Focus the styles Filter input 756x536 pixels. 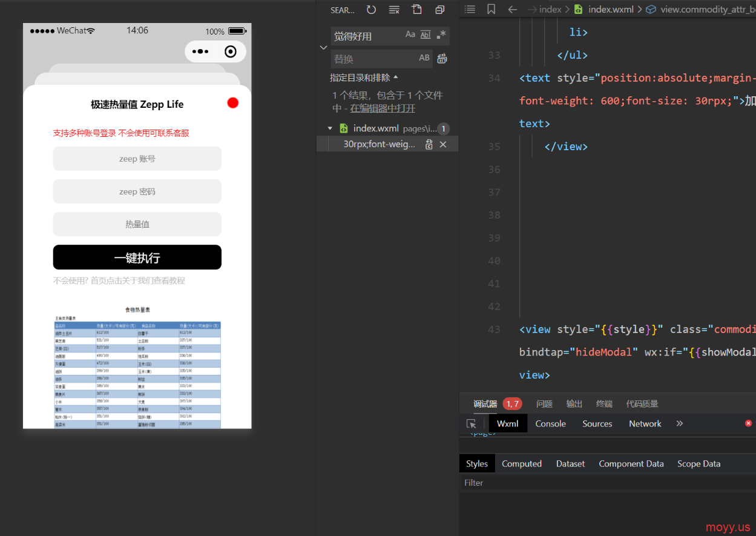point(607,483)
